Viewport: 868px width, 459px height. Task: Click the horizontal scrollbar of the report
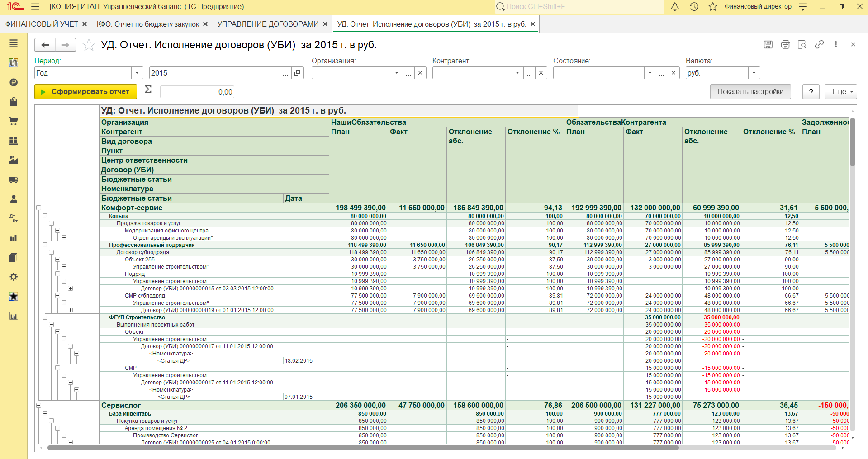click(x=362, y=448)
